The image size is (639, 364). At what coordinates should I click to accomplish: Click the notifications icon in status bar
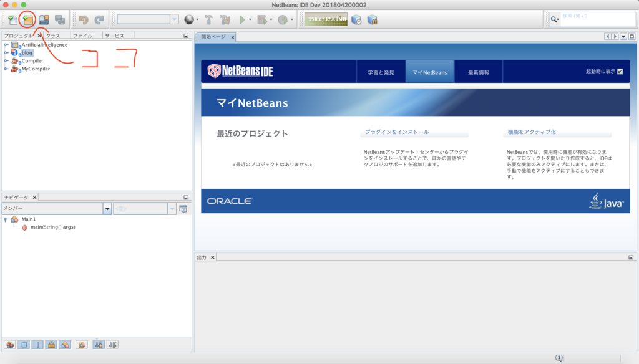[x=559, y=358]
